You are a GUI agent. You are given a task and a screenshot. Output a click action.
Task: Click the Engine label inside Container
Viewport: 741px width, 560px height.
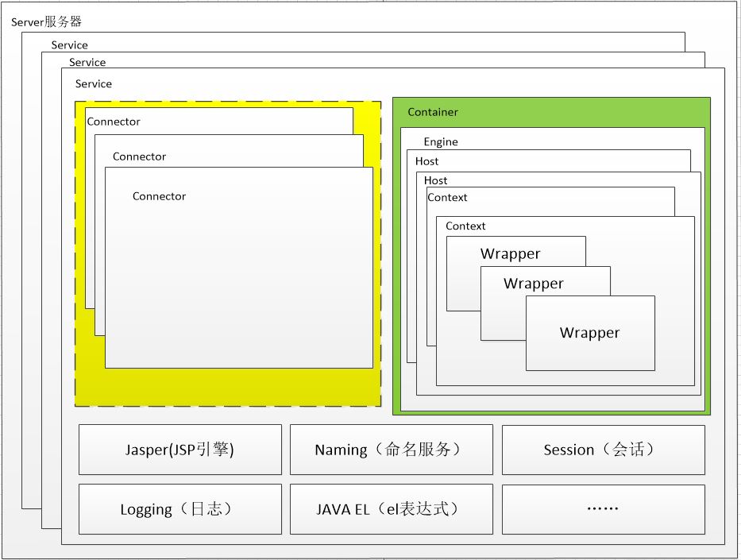click(x=441, y=142)
